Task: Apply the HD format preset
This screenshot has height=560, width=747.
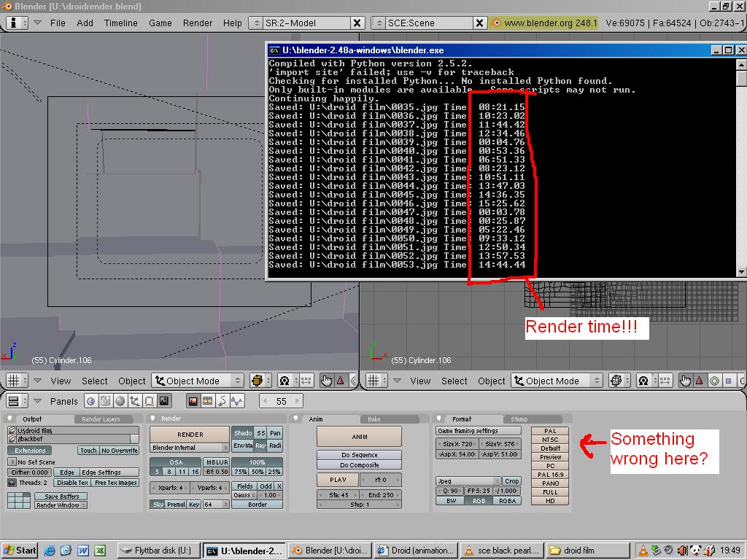Action: (x=550, y=500)
